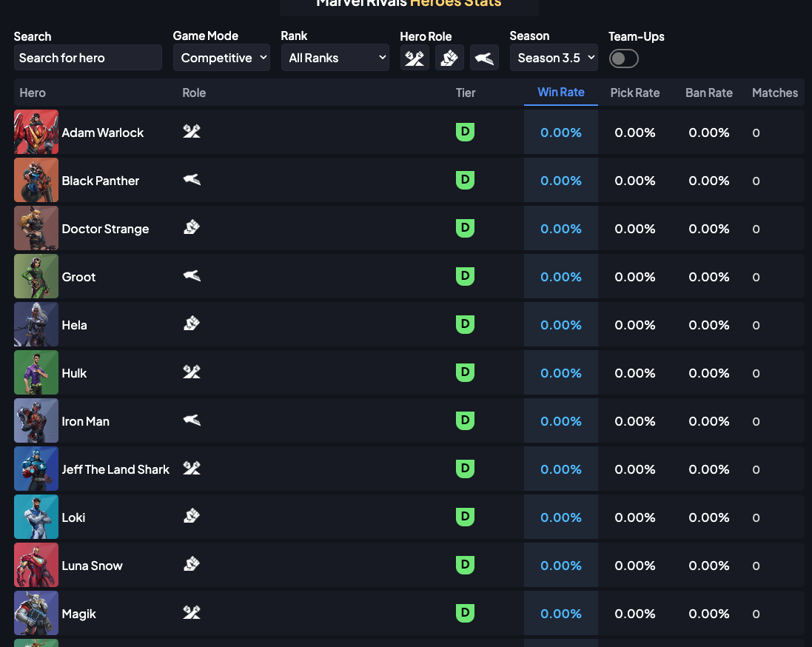Open the Game Mode Competitive dropdown
This screenshot has width=812, height=647.
tap(221, 58)
